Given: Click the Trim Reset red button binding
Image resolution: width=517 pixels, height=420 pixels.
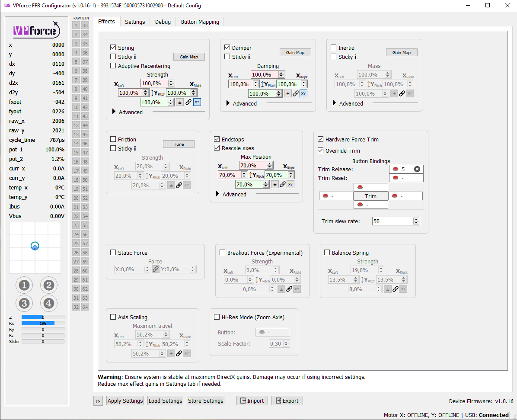Looking at the screenshot, I should pyautogui.click(x=406, y=178).
